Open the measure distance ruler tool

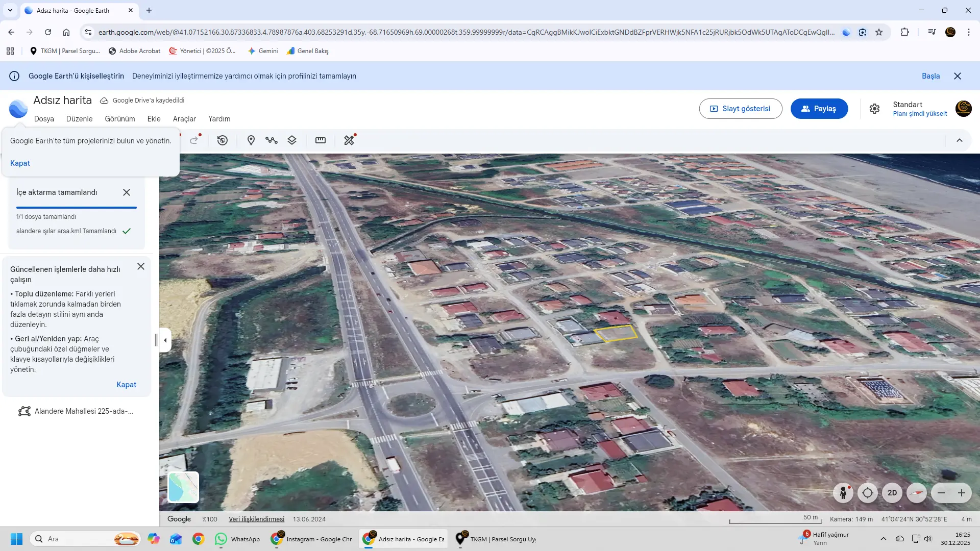[x=321, y=140]
